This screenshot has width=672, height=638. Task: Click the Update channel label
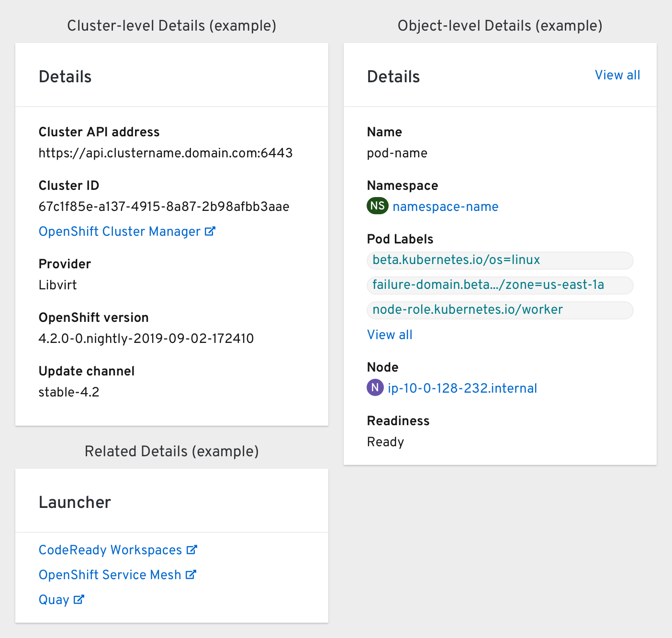coord(87,371)
